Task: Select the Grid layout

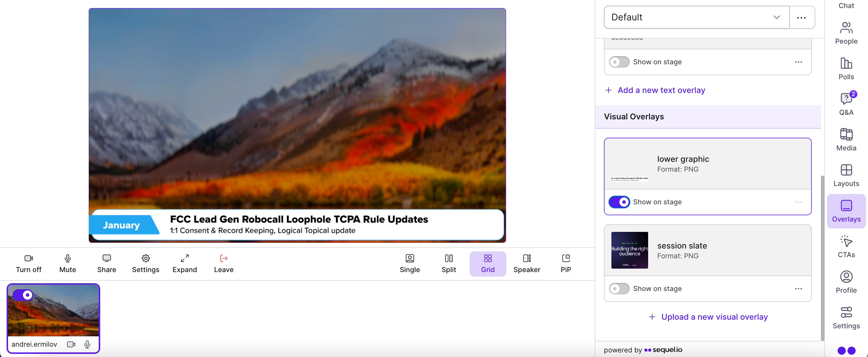Action: pyautogui.click(x=488, y=264)
